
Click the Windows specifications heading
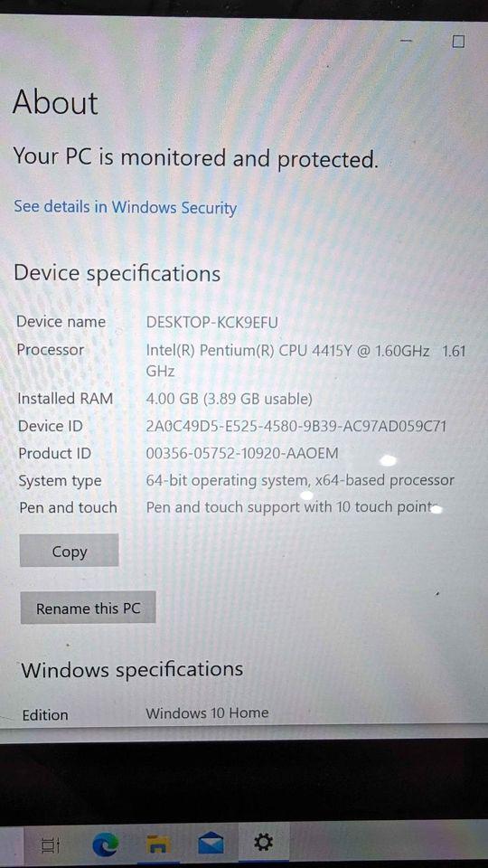pyautogui.click(x=132, y=670)
